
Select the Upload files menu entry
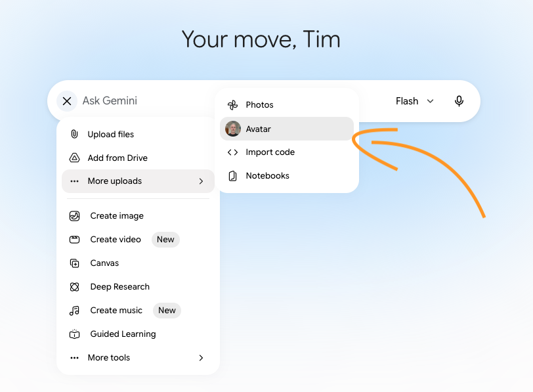[x=138, y=135]
